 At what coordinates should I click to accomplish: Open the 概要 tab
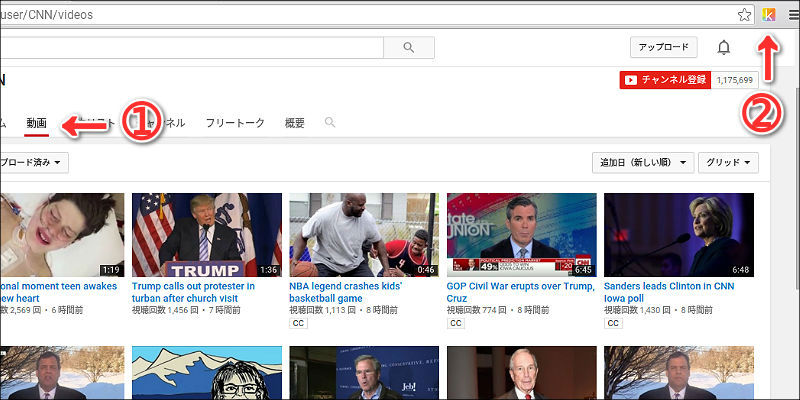coord(295,123)
